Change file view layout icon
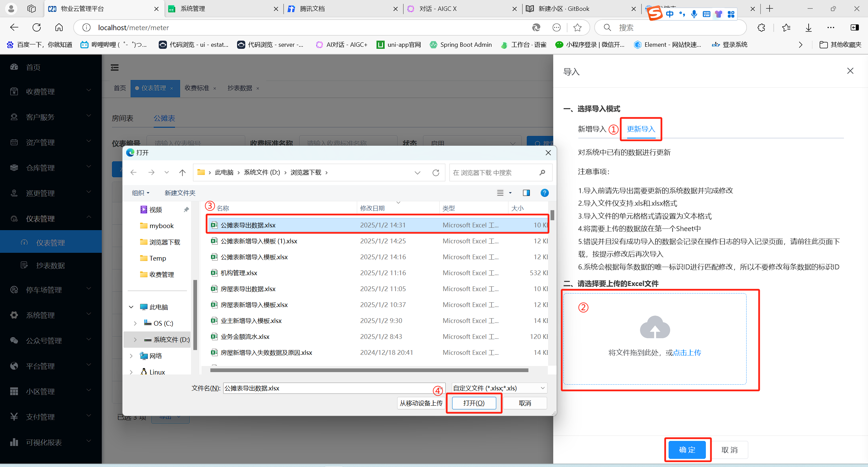Viewport: 868px width, 467px height. [x=500, y=193]
